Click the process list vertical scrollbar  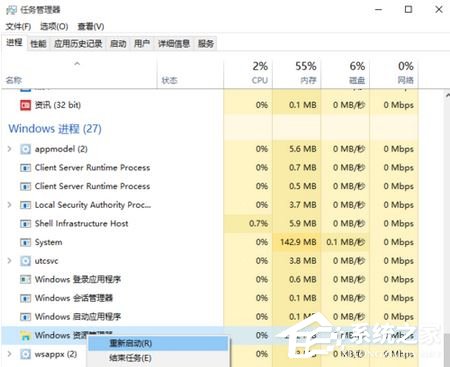point(447,227)
